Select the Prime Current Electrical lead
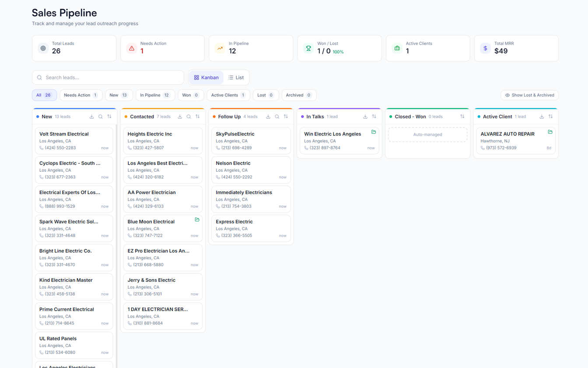Image resolution: width=588 pixels, height=368 pixels. point(74,316)
